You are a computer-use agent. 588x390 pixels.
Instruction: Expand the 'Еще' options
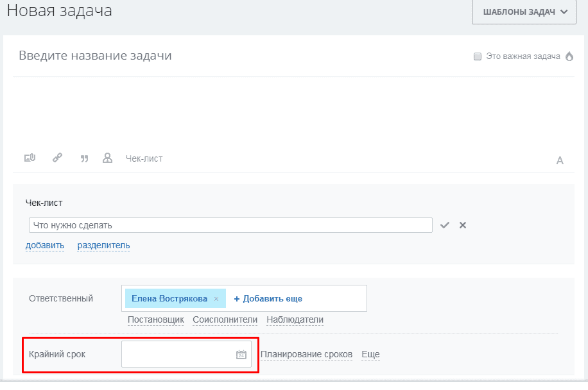[x=370, y=354]
